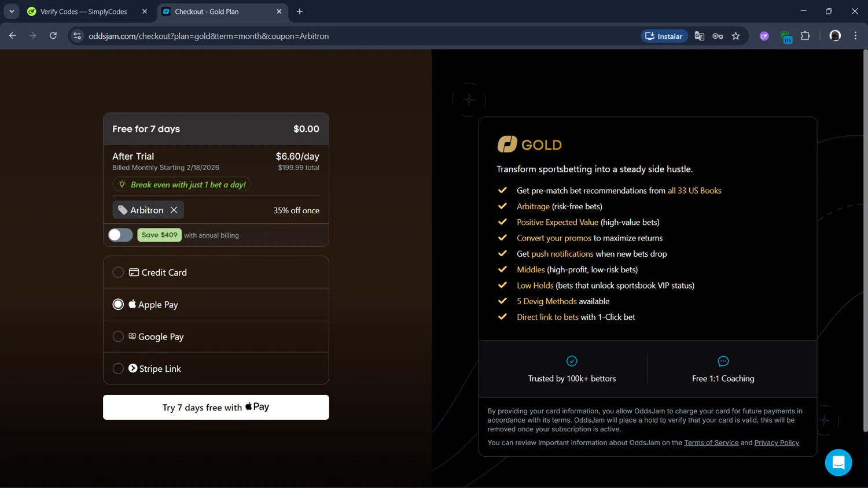868x488 pixels.
Task: Choose Google Pay as payment method
Action: pos(216,337)
